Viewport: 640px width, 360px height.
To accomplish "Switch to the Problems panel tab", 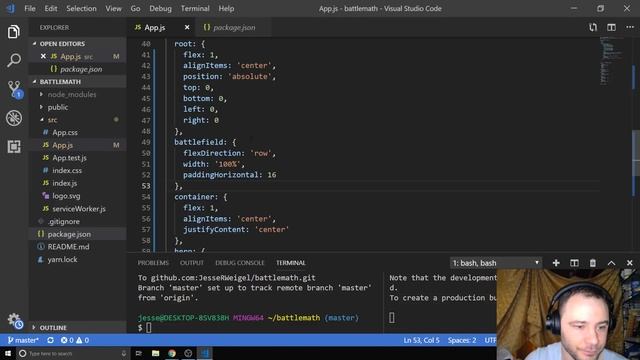I will click(x=153, y=263).
